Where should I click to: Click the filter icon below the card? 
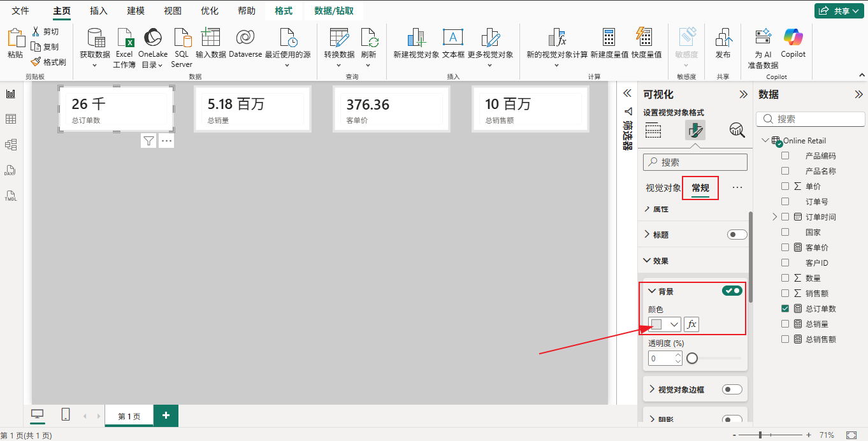click(148, 141)
